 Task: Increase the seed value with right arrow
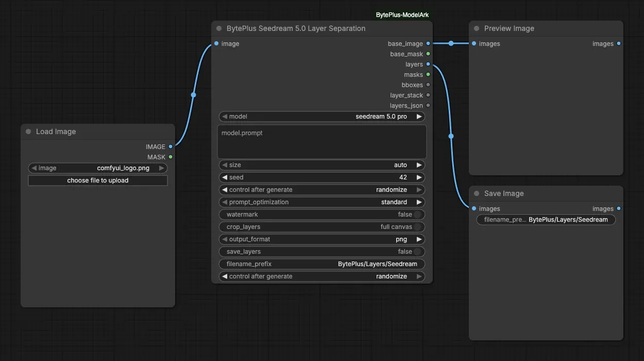pos(419,177)
